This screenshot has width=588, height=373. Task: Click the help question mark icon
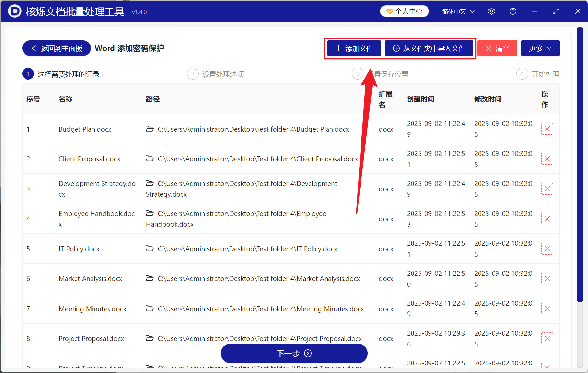click(513, 11)
